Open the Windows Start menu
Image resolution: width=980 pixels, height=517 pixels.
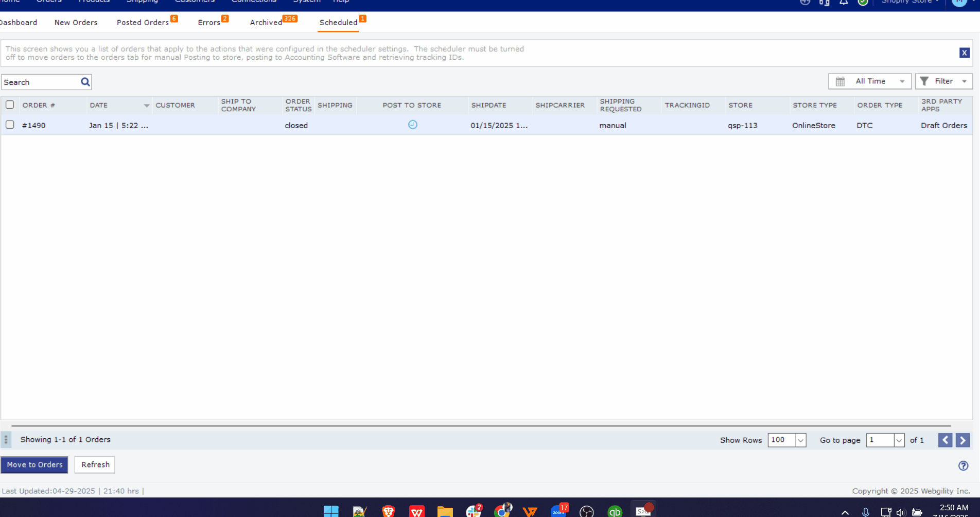(331, 511)
